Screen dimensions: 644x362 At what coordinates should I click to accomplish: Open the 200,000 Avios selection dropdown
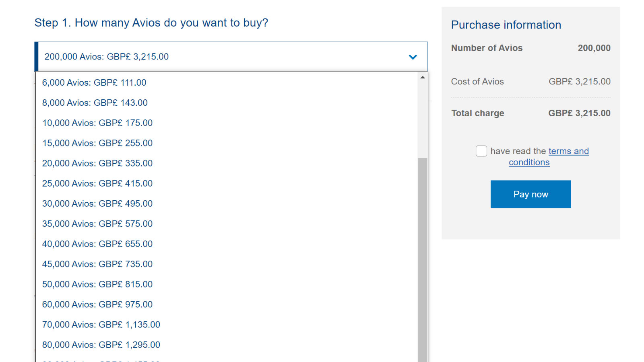pos(231,57)
